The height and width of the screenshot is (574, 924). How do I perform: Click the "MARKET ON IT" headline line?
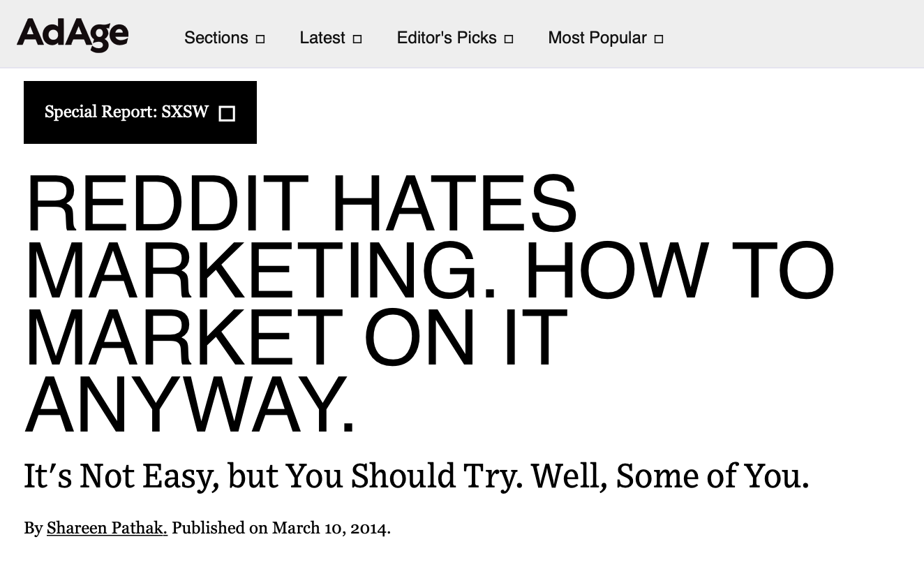(x=296, y=337)
